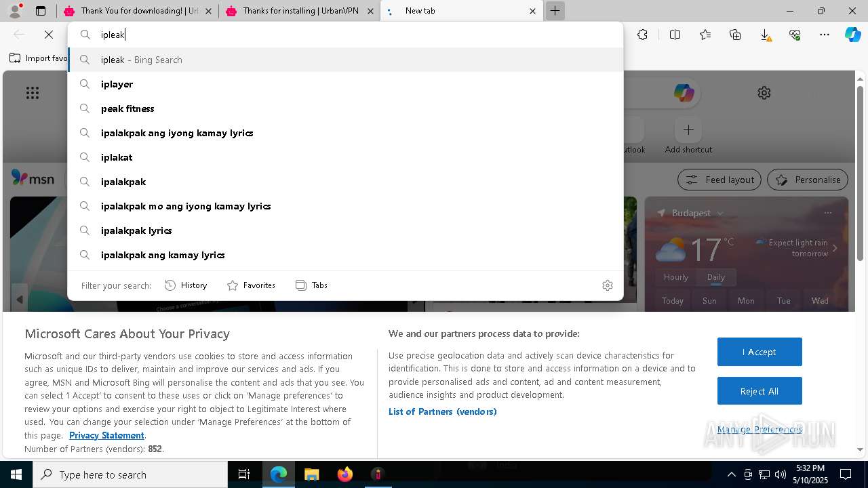This screenshot has height=488, width=868.
Task: Open the browser profile icon
Action: [x=14, y=11]
